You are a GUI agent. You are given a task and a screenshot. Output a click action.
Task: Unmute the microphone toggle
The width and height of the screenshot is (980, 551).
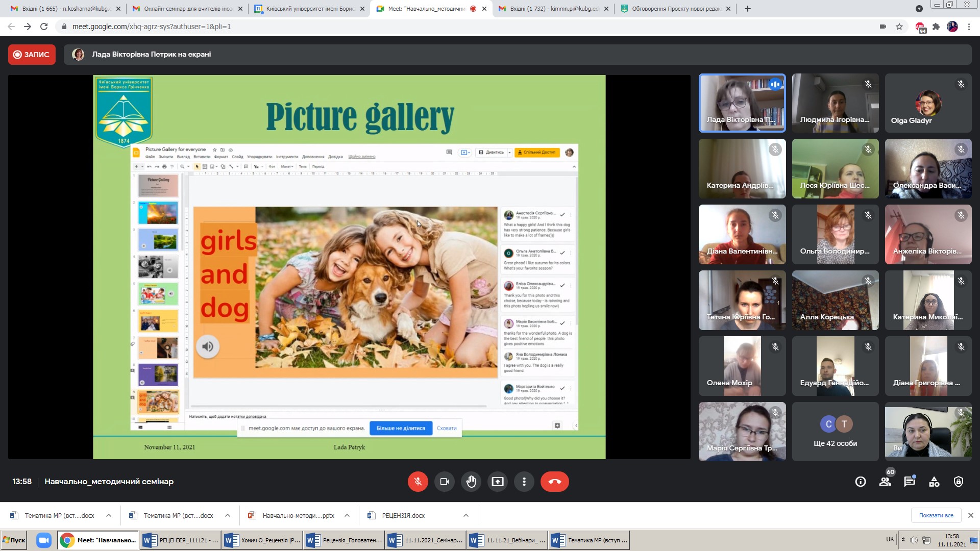(x=418, y=482)
